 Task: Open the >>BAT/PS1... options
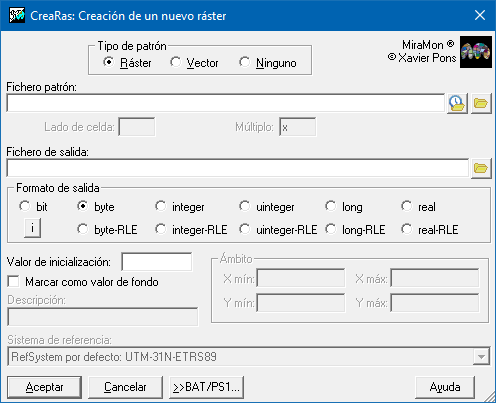[x=206, y=387]
